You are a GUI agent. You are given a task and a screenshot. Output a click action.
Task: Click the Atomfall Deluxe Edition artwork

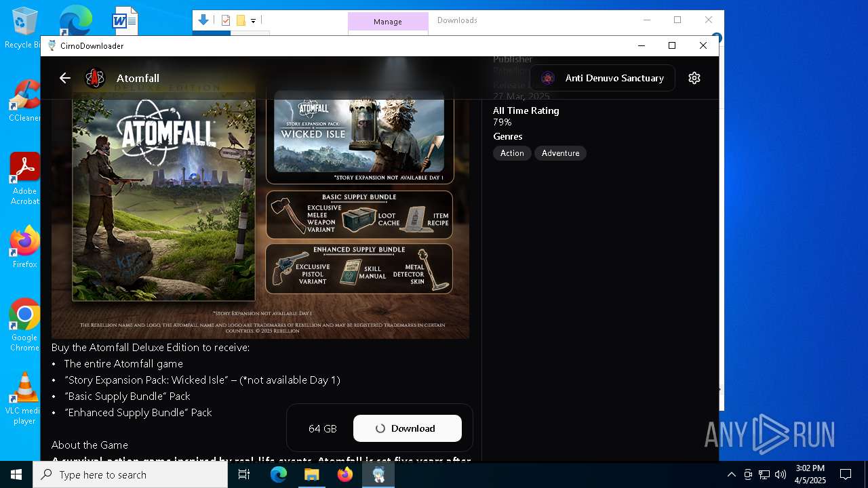tap(163, 197)
